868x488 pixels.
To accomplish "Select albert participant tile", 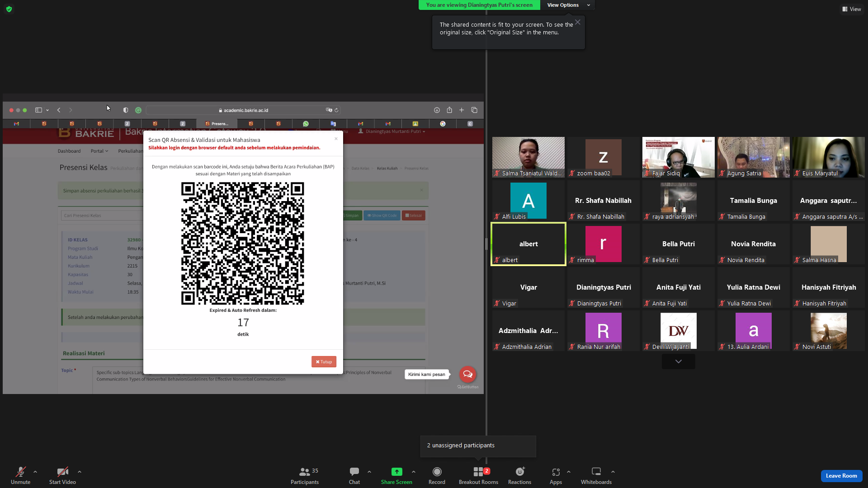I will tap(528, 244).
